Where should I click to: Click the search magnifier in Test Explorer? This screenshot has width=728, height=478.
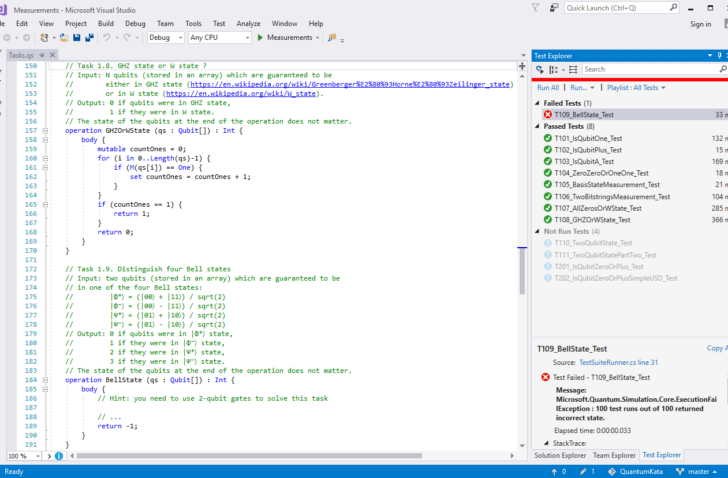click(722, 69)
